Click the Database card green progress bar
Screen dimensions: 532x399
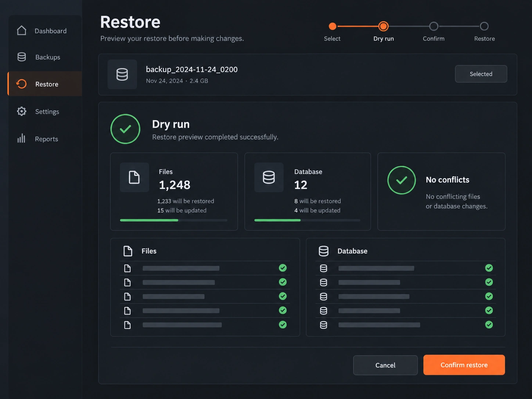pyautogui.click(x=277, y=220)
